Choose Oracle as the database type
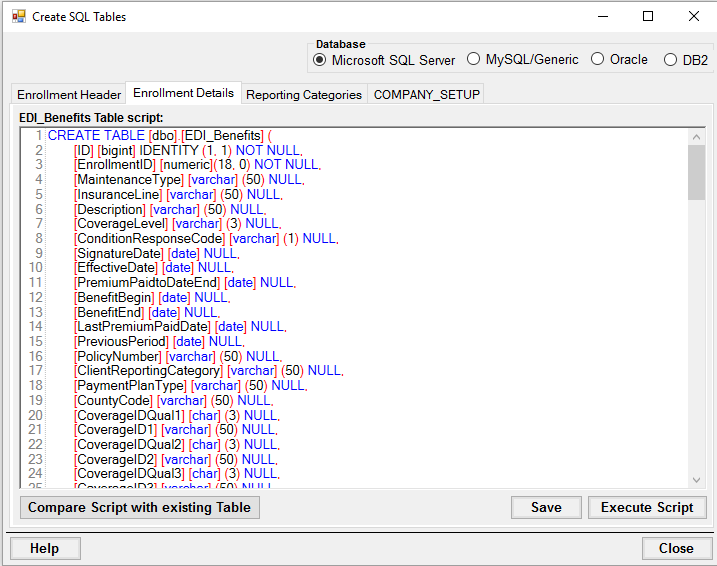This screenshot has height=566, width=717. (x=597, y=60)
